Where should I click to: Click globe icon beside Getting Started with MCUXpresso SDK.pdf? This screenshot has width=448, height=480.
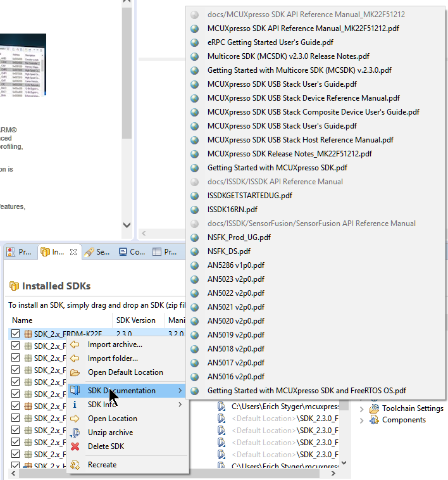(x=194, y=168)
